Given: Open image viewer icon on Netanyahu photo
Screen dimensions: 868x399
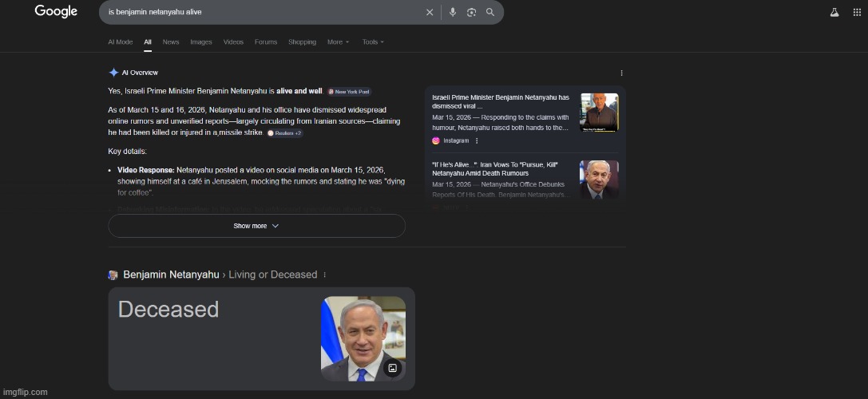Looking at the screenshot, I should 392,368.
